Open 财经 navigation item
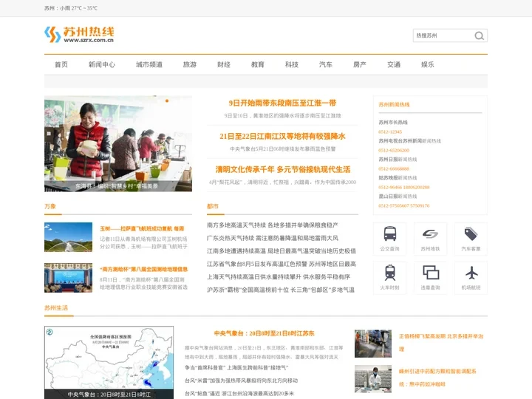The width and height of the screenshot is (532, 399). [x=224, y=64]
